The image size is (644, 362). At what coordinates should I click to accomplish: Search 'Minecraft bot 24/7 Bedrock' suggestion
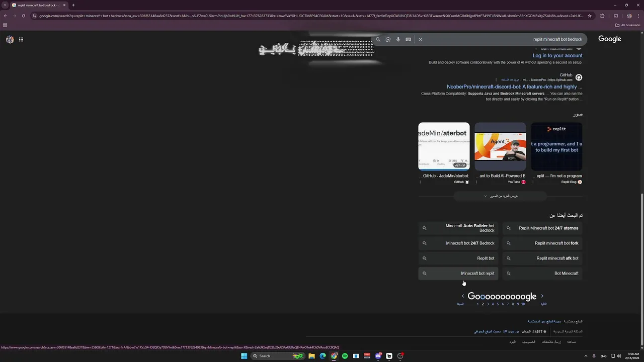(x=458, y=243)
